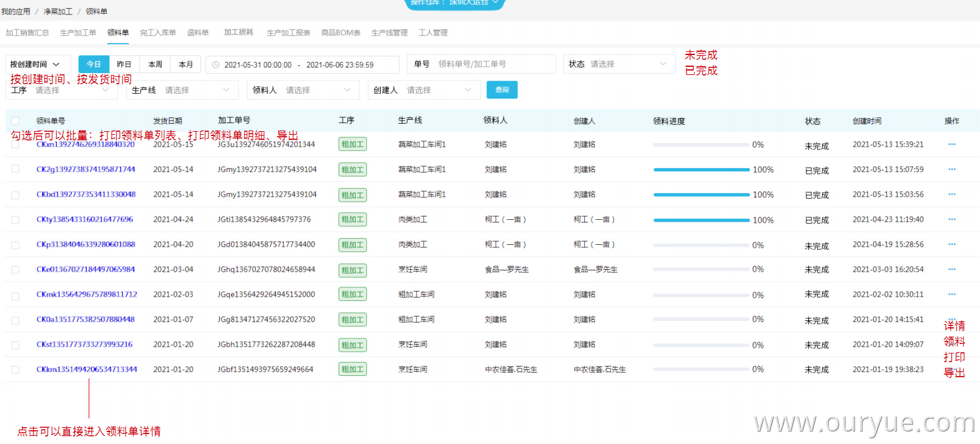Open the more-actions icon for the CKe01367027184497065984 row
This screenshot has width=980, height=444.
pos(951,269)
